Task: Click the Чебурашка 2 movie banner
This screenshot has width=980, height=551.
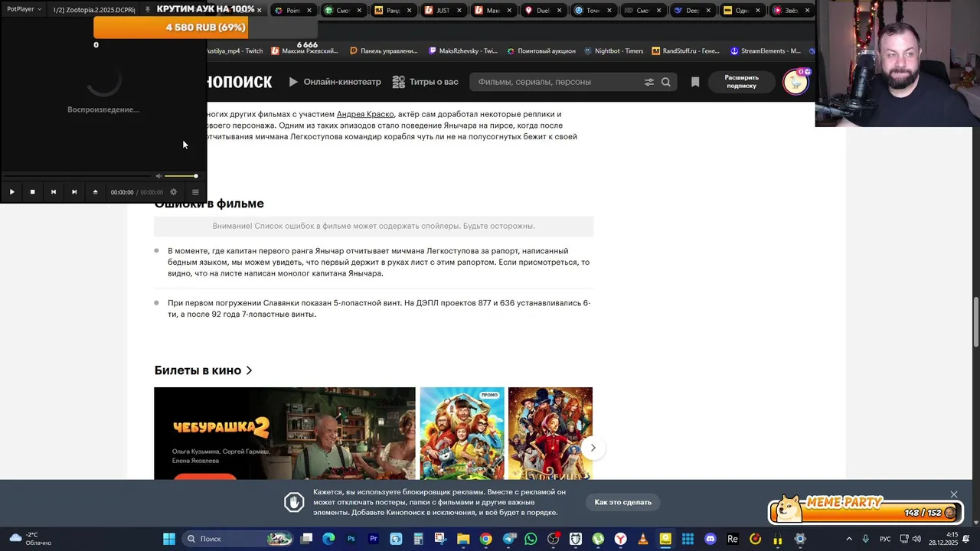Action: tap(285, 433)
